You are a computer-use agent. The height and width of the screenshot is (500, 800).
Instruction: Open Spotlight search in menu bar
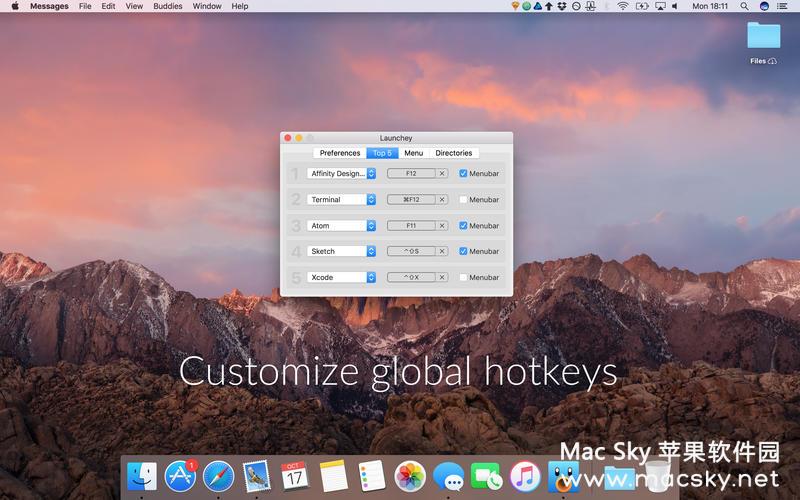point(744,6)
